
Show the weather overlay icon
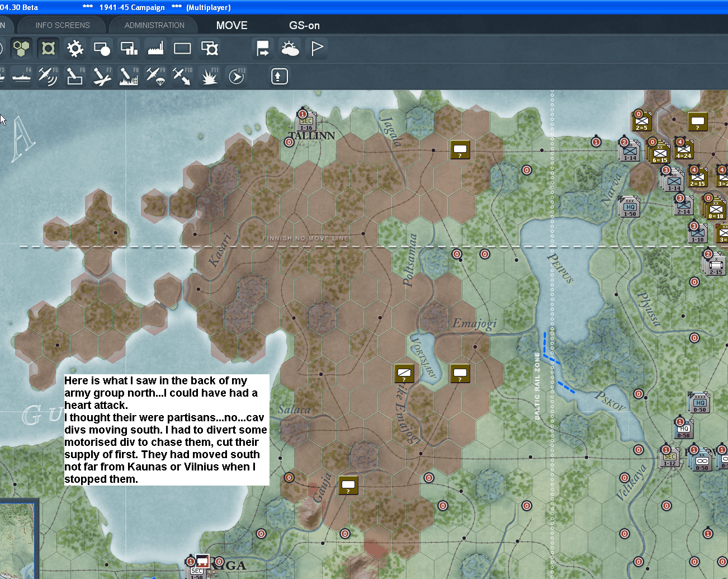(x=290, y=49)
